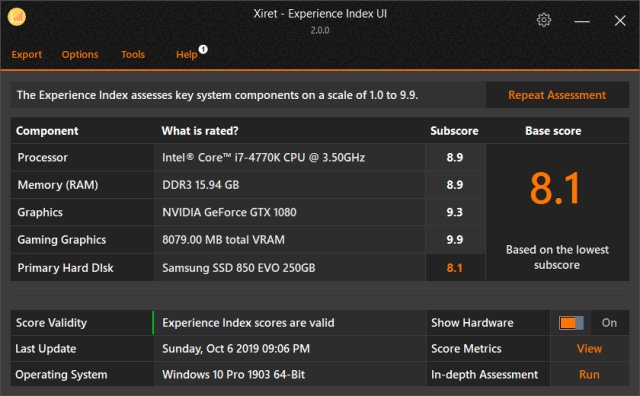640x396 pixels.
Task: View the Score Metrics
Action: pyautogui.click(x=589, y=349)
